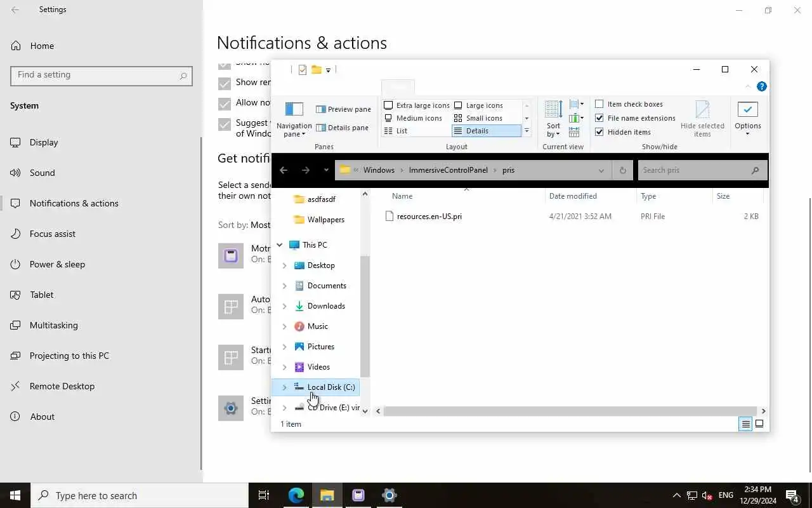The height and width of the screenshot is (508, 812).
Task: Open the notification center in the system tray
Action: point(792,495)
